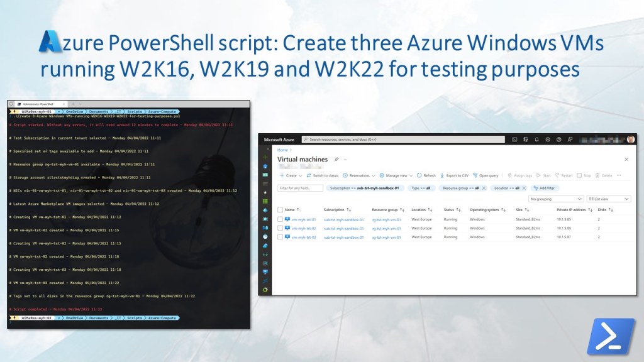Select the Administrator PowerShell tab
Image resolution: width=644 pixels, height=362 pixels.
[39, 104]
